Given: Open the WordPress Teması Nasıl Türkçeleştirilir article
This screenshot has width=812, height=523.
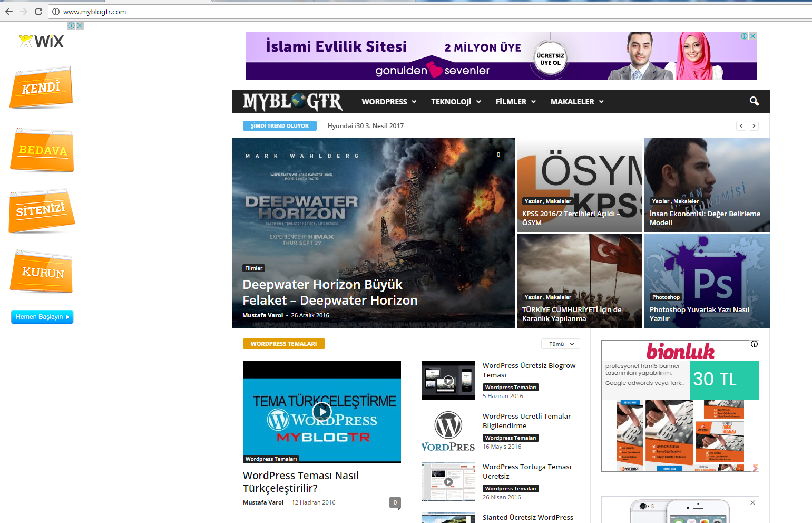Looking at the screenshot, I should [301, 482].
